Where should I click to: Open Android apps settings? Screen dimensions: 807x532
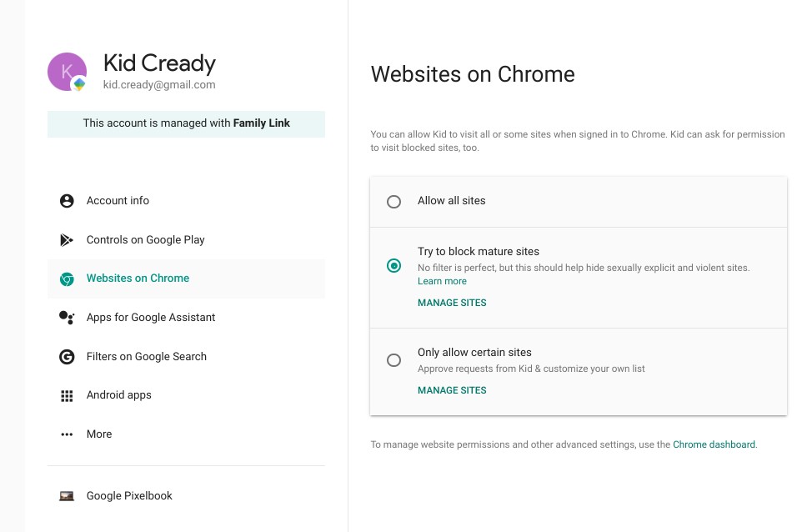186,395
